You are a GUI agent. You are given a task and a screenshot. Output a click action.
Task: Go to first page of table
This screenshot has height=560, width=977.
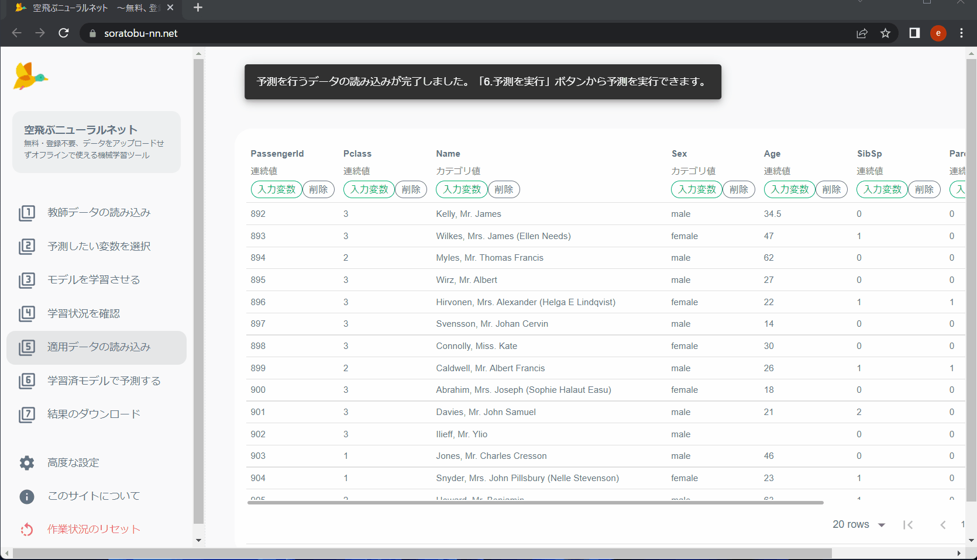coord(908,525)
